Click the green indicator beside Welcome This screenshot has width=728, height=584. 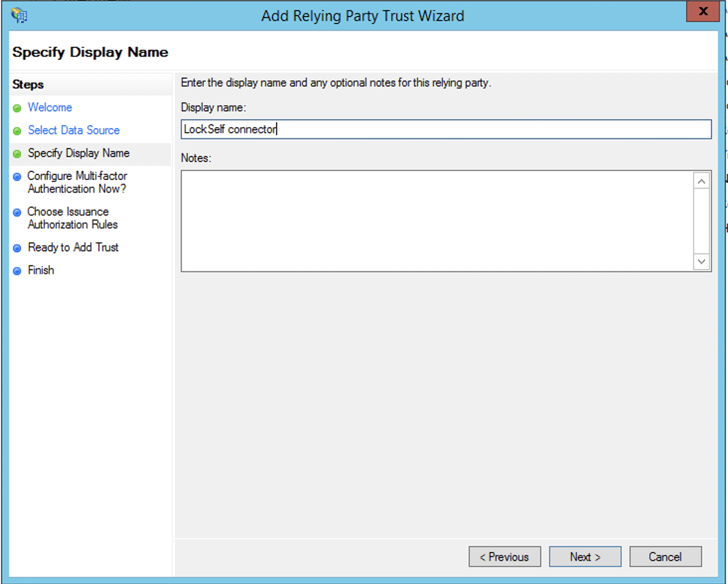[x=17, y=108]
